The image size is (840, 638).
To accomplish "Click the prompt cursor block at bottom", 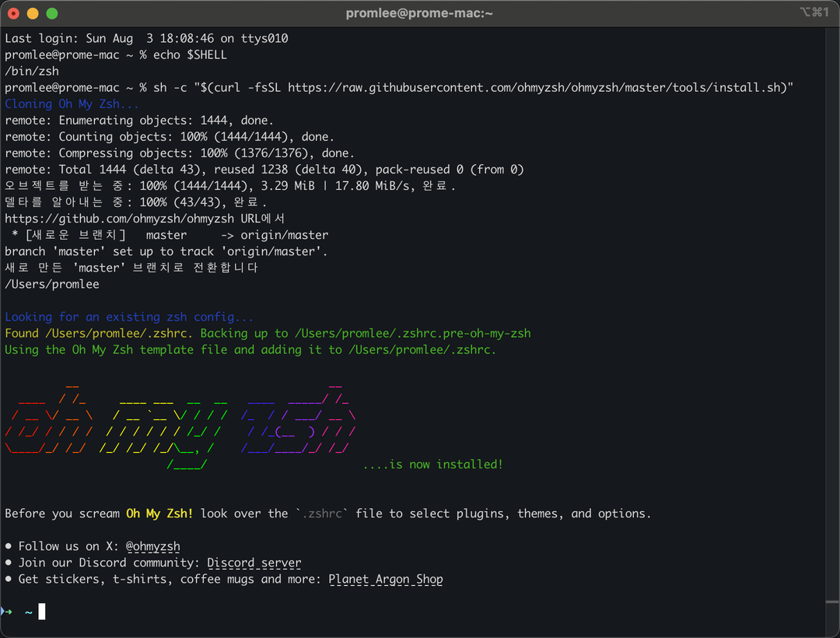I will [x=42, y=612].
